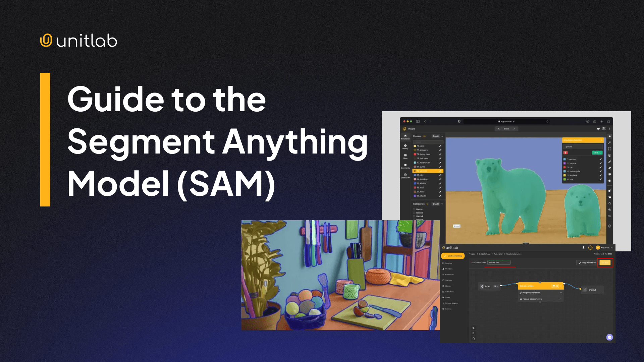The width and height of the screenshot is (644, 362).
Task: Expand the Add dropdown next to Classes
Action: coord(442,136)
